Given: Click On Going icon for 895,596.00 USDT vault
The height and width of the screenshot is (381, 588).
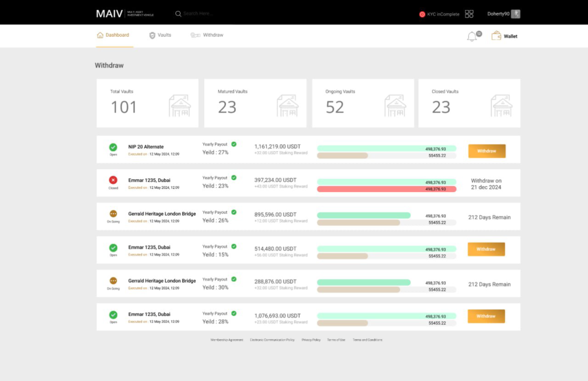Looking at the screenshot, I should point(113,214).
